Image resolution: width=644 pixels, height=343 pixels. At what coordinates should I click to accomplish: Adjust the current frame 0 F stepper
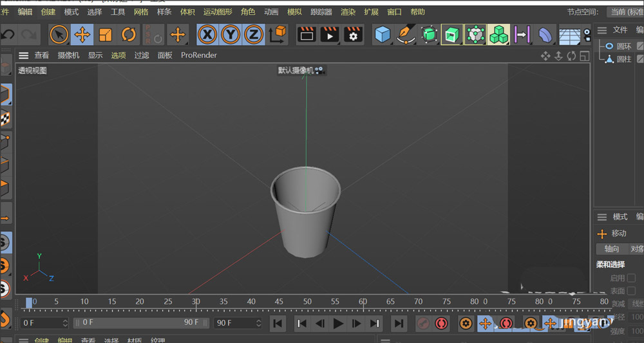[65, 323]
